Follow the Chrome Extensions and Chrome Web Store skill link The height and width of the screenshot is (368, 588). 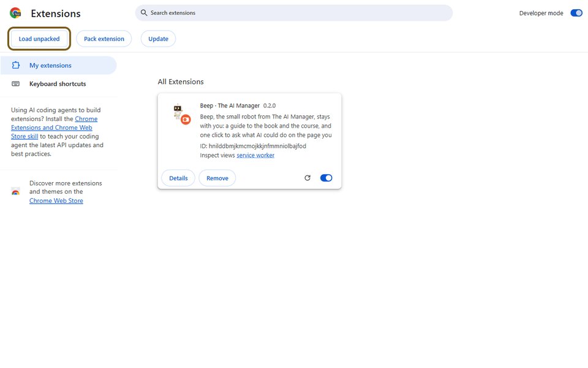(55, 128)
